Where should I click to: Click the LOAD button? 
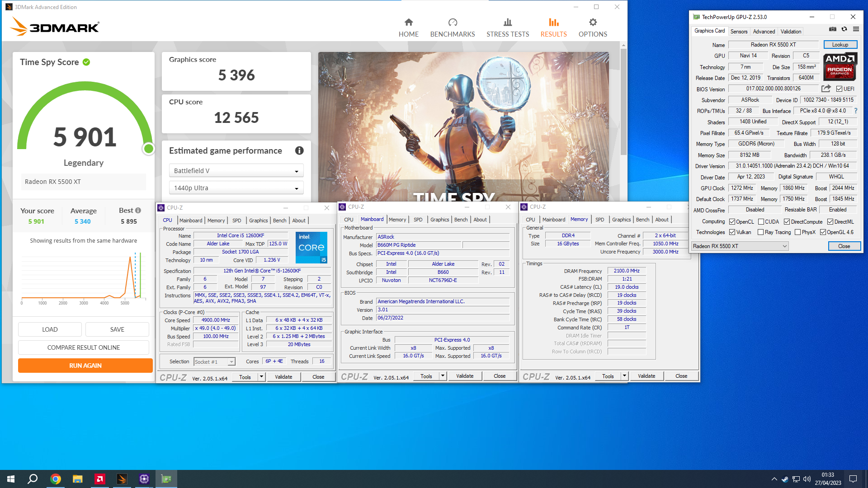click(x=50, y=329)
